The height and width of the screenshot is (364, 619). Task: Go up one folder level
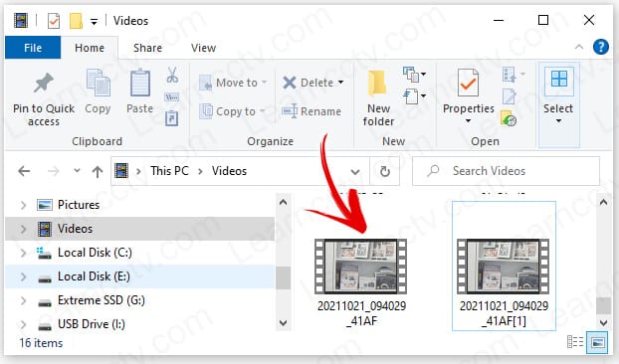tap(98, 171)
